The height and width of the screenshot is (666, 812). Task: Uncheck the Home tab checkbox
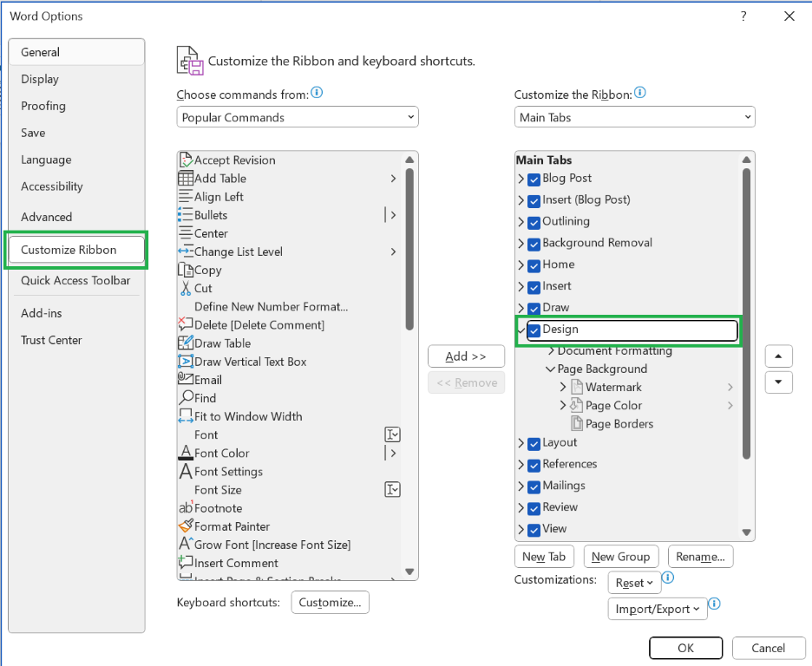click(x=534, y=266)
